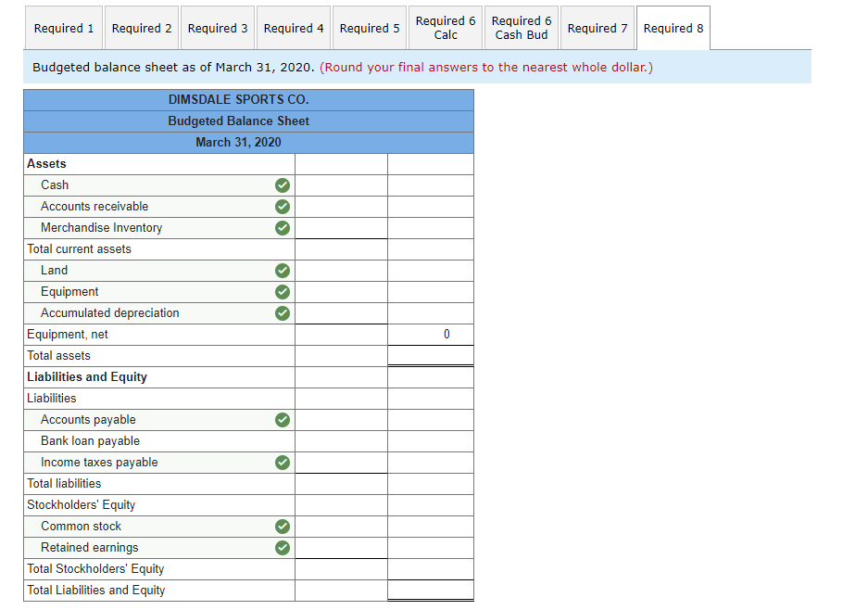Select the Merchandise Inventory account label
Screen dimensions: 868x610
(x=101, y=228)
